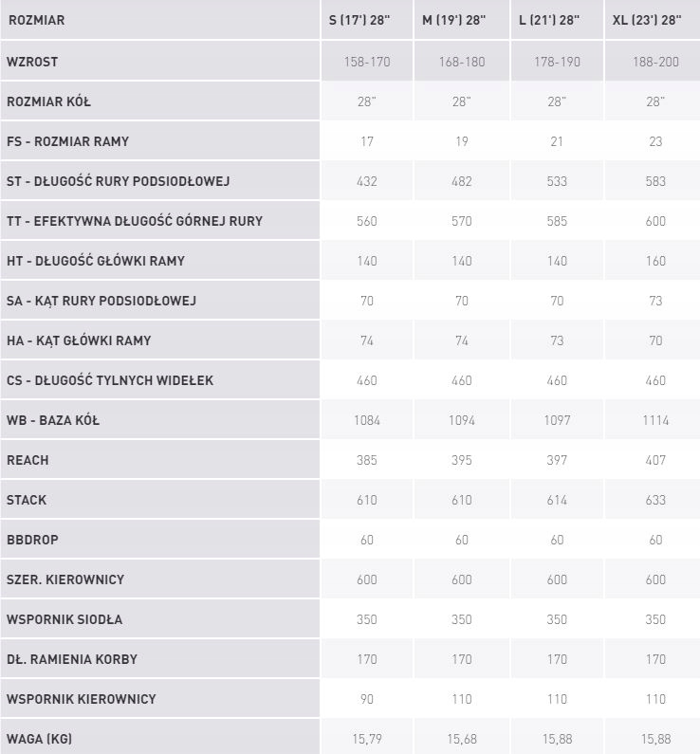Select the S (17') 28" size column header
This screenshot has height=754, width=700.
pyautogui.click(x=359, y=20)
